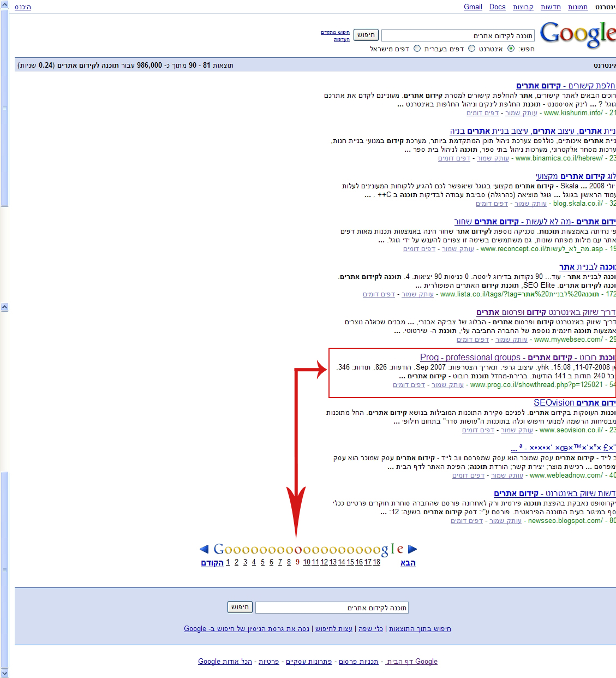The image size is (616, 678).
Task: Open the פתרונות עסקיים business solutions link
Action: click(x=309, y=662)
